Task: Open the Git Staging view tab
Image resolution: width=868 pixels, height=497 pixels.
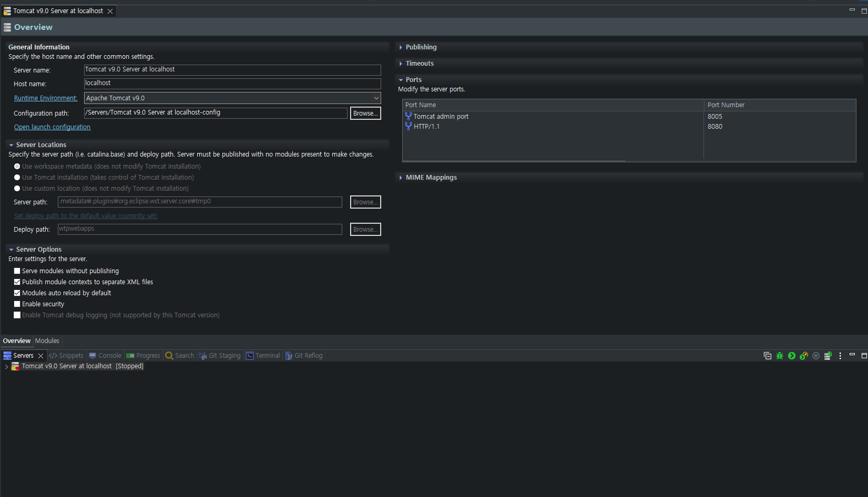Action: click(x=220, y=356)
